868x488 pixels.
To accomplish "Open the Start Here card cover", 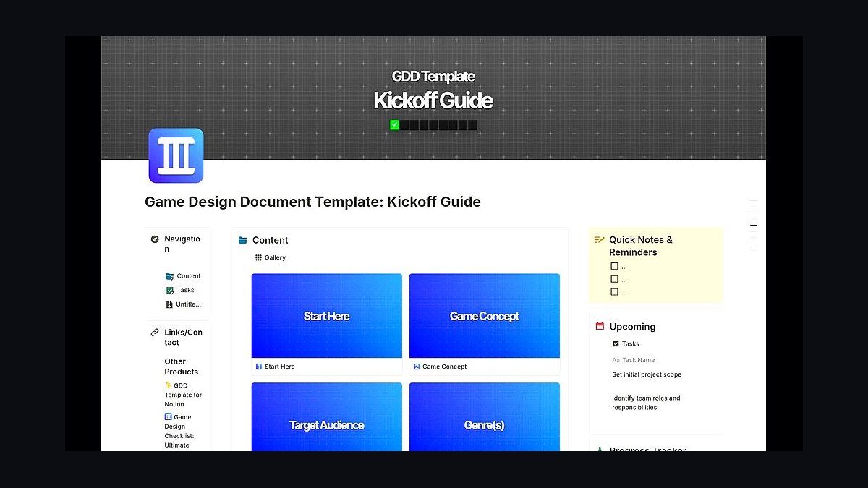I will pyautogui.click(x=327, y=316).
